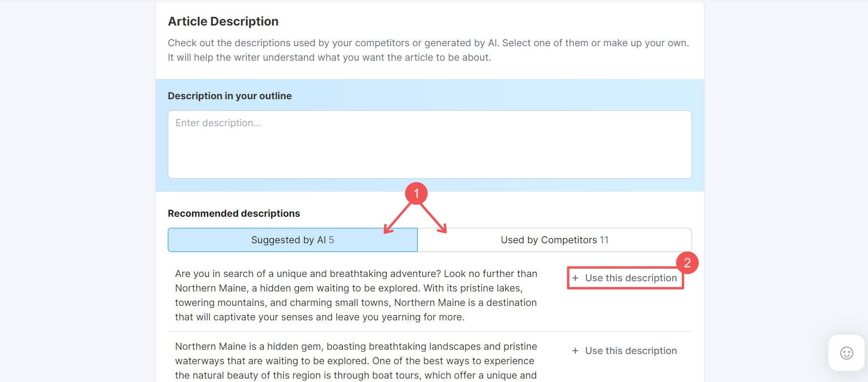Click the count badge showing 11 competitor descriptions
Viewport: 868px width, 382px height.
tap(606, 239)
